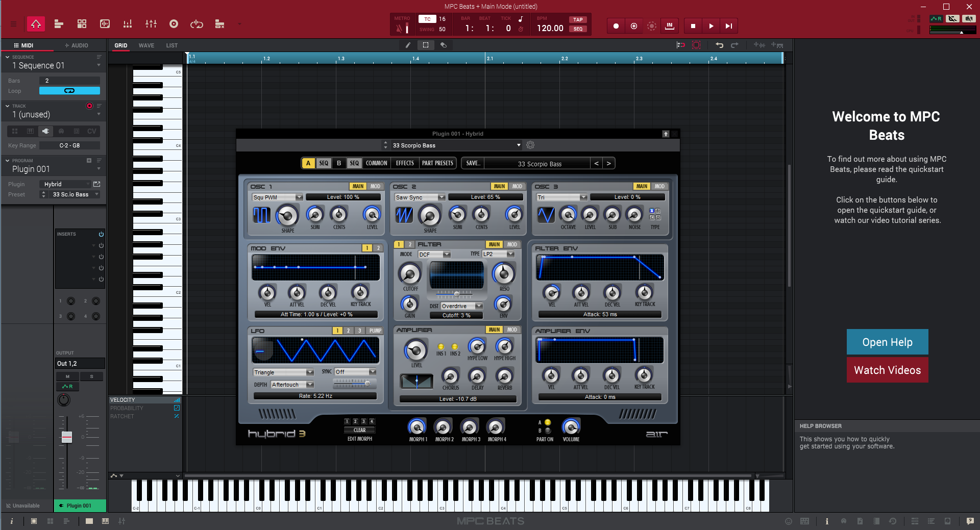Open OSC 1 waveform Squ PWM dropdown
The height and width of the screenshot is (530, 980).
(278, 197)
